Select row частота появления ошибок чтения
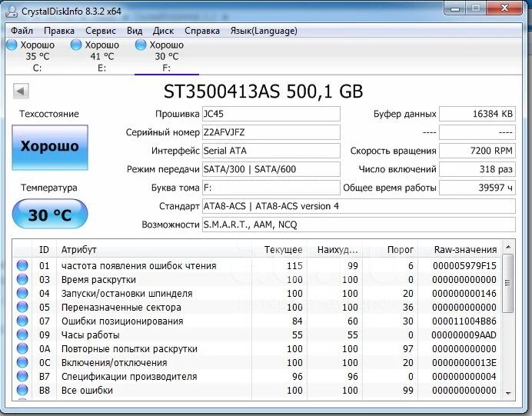 258,265
